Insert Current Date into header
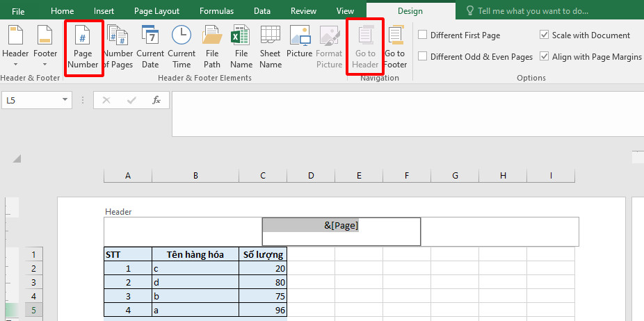644x321 pixels. (x=150, y=47)
